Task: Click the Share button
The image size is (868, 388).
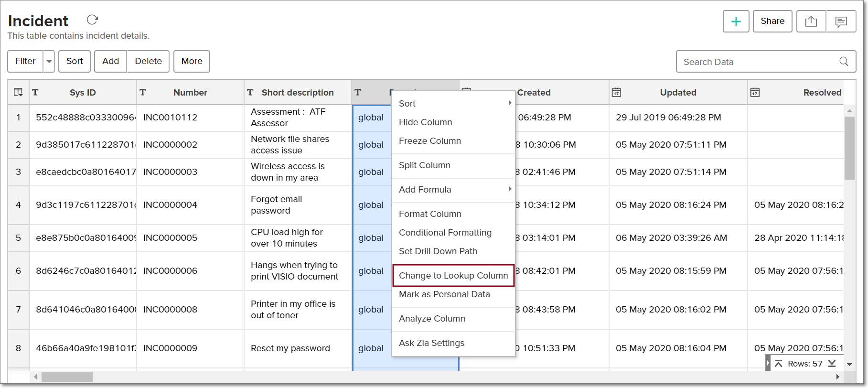Action: pos(772,22)
